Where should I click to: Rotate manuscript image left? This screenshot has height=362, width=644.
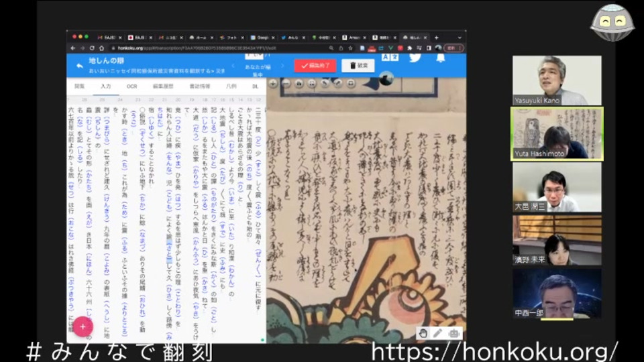(325, 84)
